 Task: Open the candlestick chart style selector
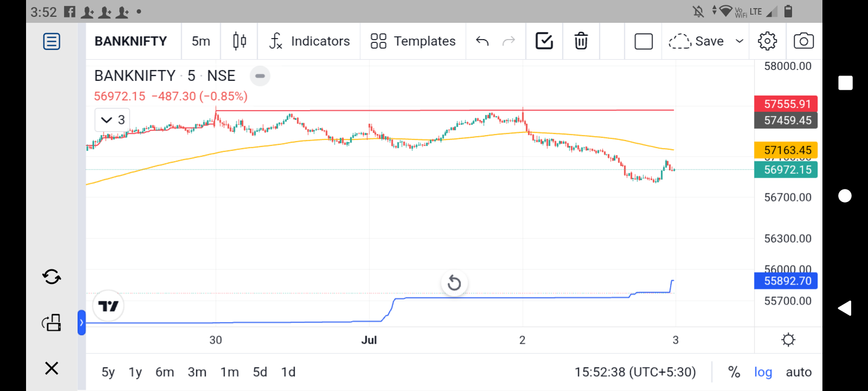pos(239,41)
